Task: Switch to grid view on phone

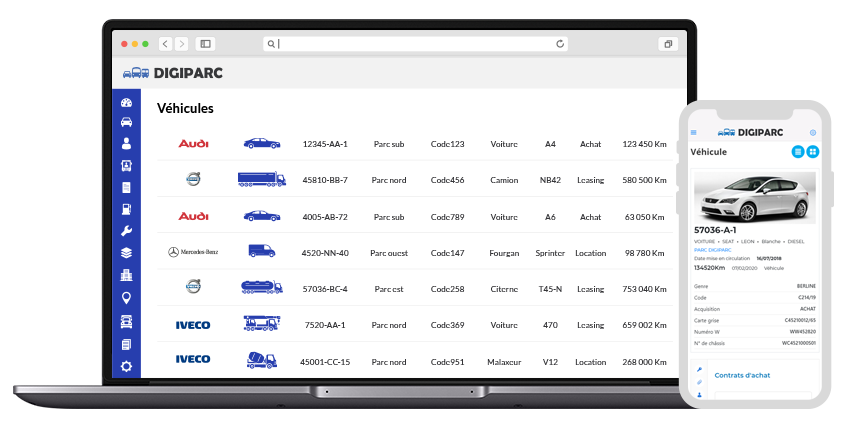Action: click(x=813, y=152)
